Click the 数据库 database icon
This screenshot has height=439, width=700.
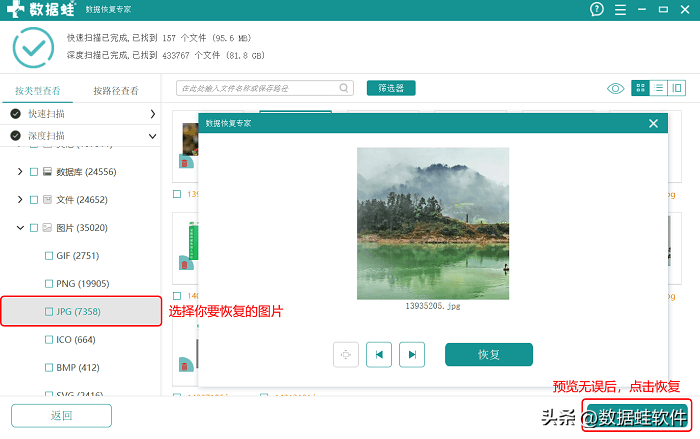tap(47, 171)
